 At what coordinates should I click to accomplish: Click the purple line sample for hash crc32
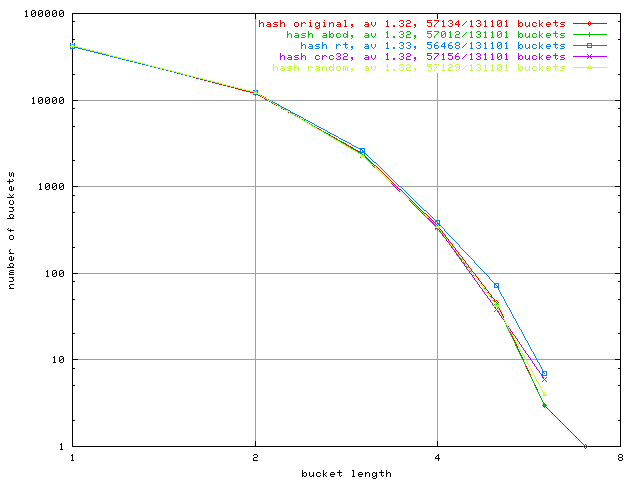(589, 57)
